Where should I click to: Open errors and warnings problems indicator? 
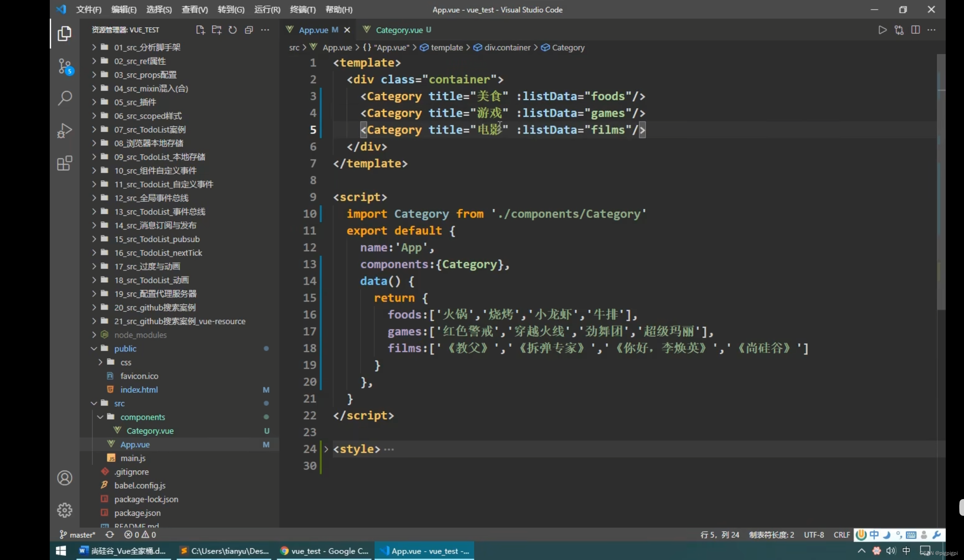pos(140,535)
